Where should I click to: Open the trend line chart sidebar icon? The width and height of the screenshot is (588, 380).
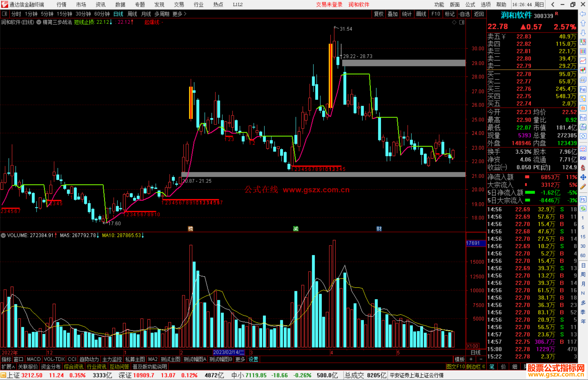point(583,61)
